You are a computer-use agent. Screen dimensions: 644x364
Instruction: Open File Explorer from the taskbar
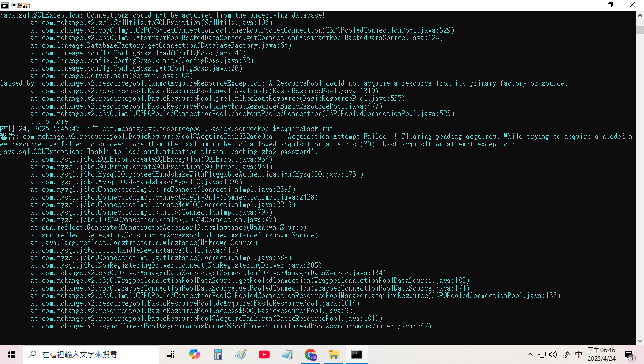coord(334,355)
